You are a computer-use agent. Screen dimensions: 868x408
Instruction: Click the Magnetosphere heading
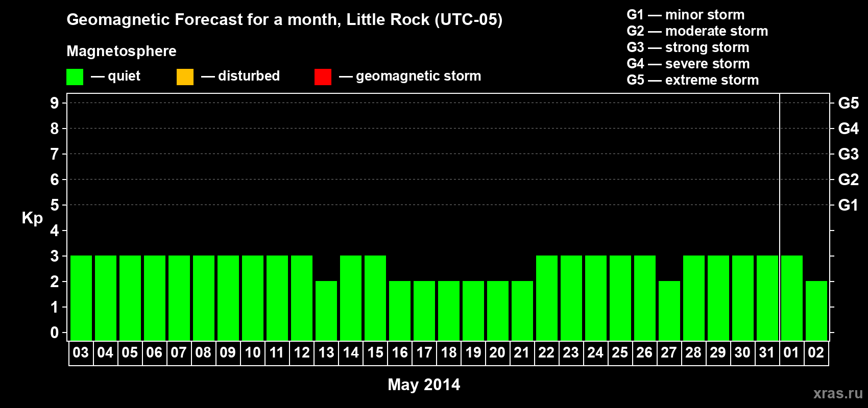(x=122, y=51)
